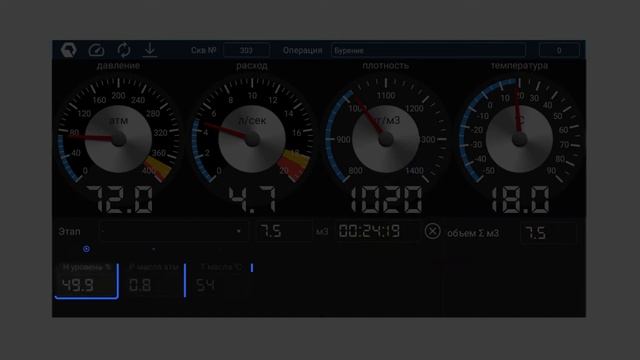Click the плотность label
This screenshot has width=640, height=360.
pos(386,66)
